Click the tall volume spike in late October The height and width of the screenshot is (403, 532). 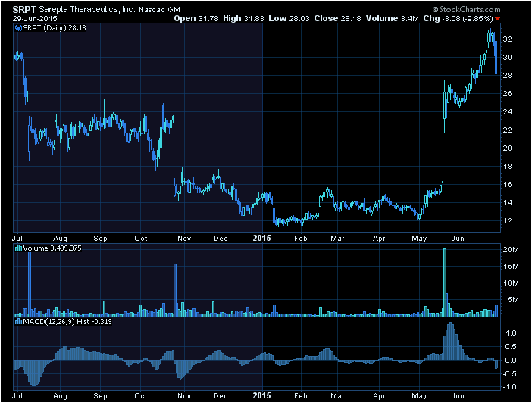[175, 290]
